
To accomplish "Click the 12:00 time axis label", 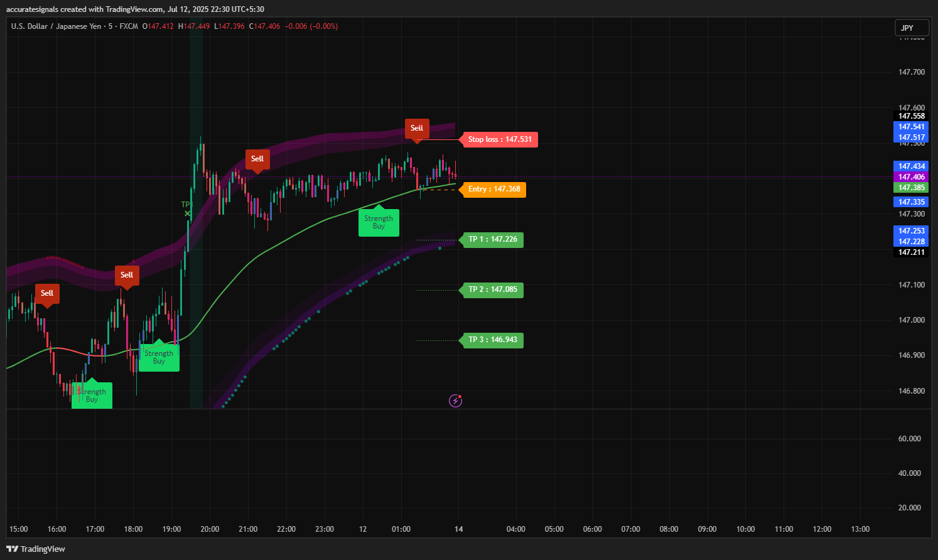I will 822,529.
